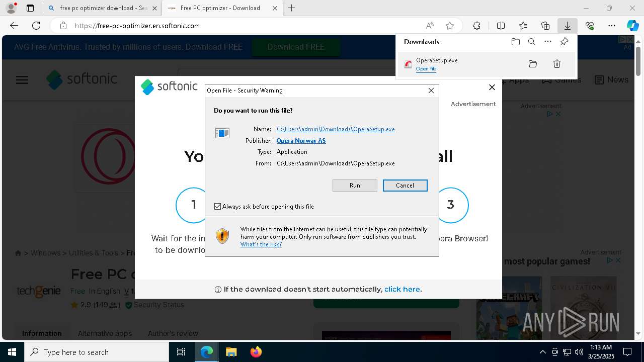Toggle split screen icon in toolbar
Screen dimensions: 644x362
pyautogui.click(x=501, y=26)
